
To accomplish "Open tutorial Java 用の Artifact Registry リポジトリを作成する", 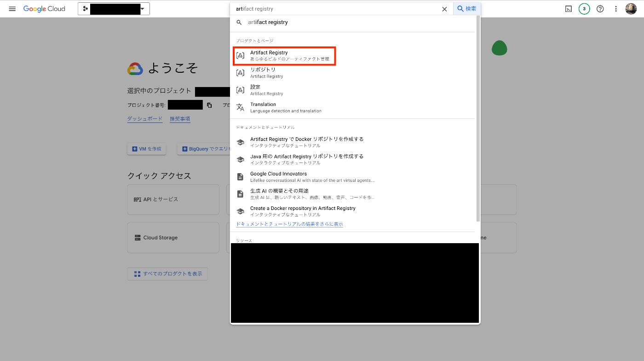I will 353,159.
